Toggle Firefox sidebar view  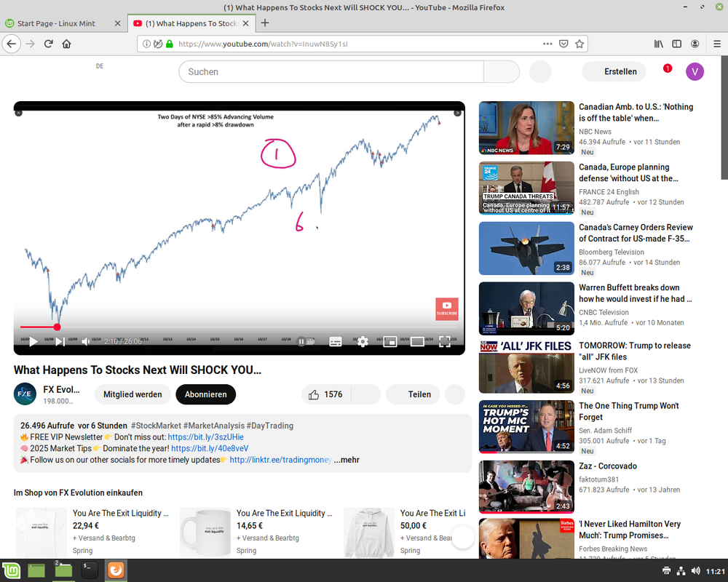[x=677, y=44]
